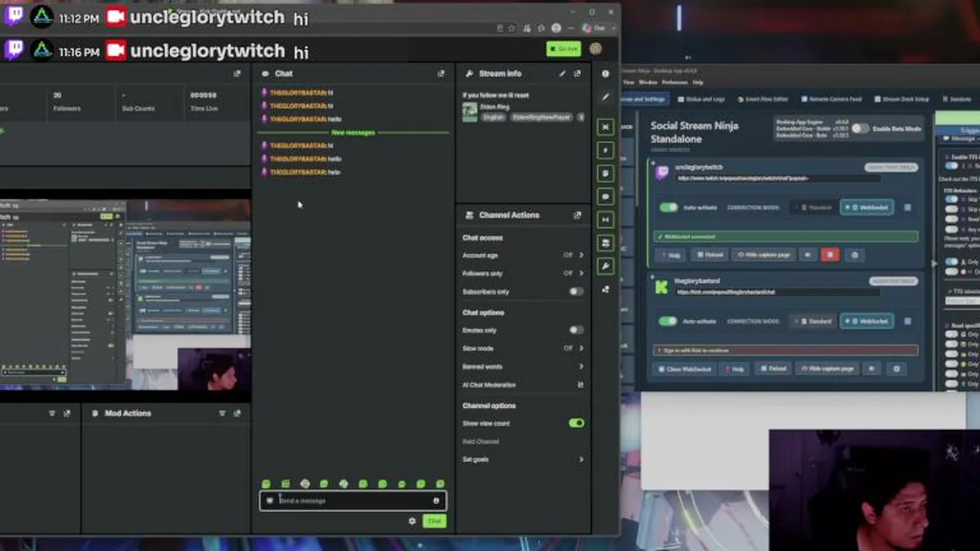
Task: Send the message with the Chat button
Action: pyautogui.click(x=434, y=521)
